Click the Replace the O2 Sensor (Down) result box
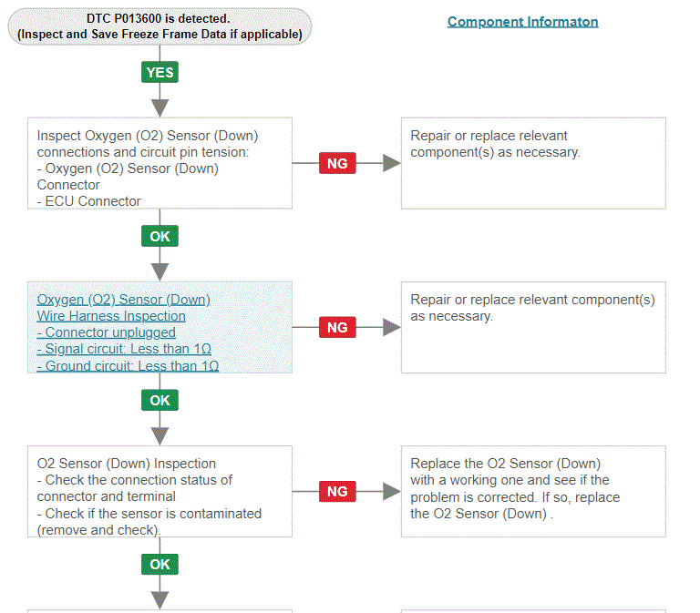Screen dimensions: 700x613 tap(533, 492)
